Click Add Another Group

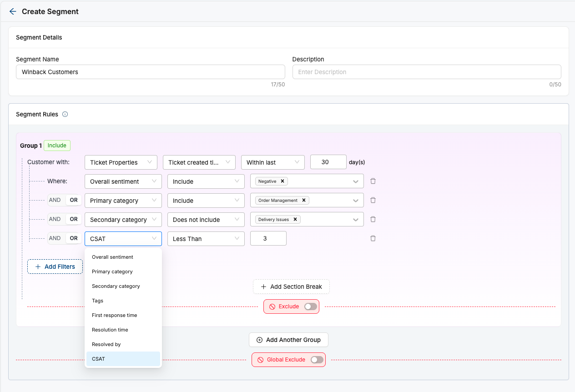[288, 340]
